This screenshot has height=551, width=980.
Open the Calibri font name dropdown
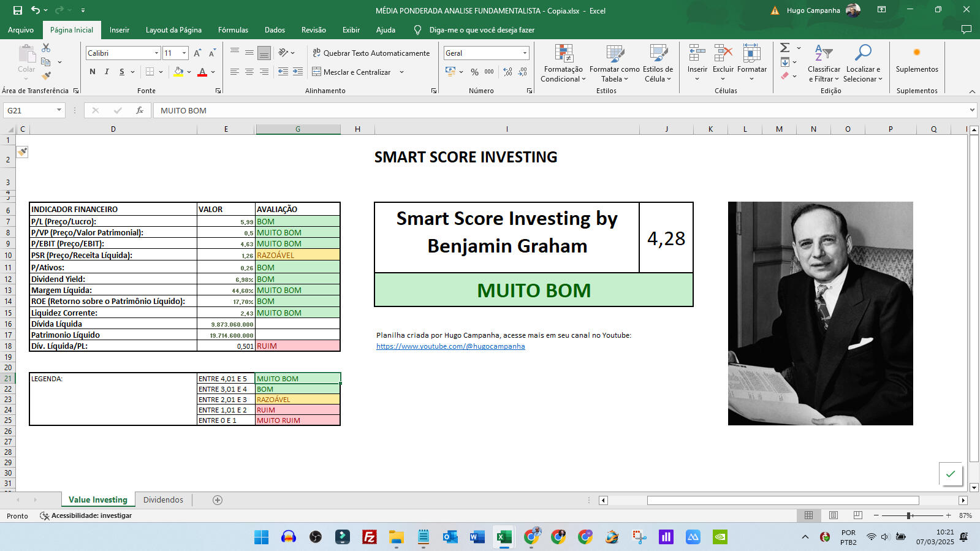[156, 53]
